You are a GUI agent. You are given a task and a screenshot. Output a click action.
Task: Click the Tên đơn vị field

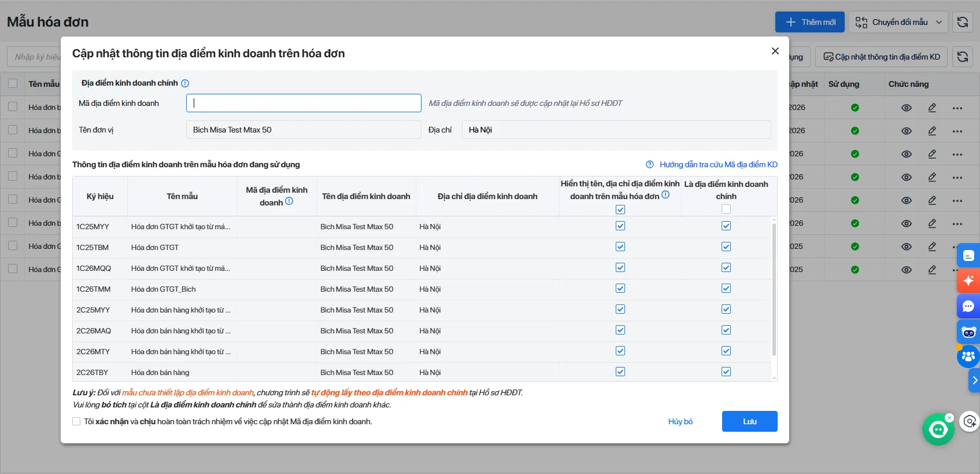pos(304,130)
